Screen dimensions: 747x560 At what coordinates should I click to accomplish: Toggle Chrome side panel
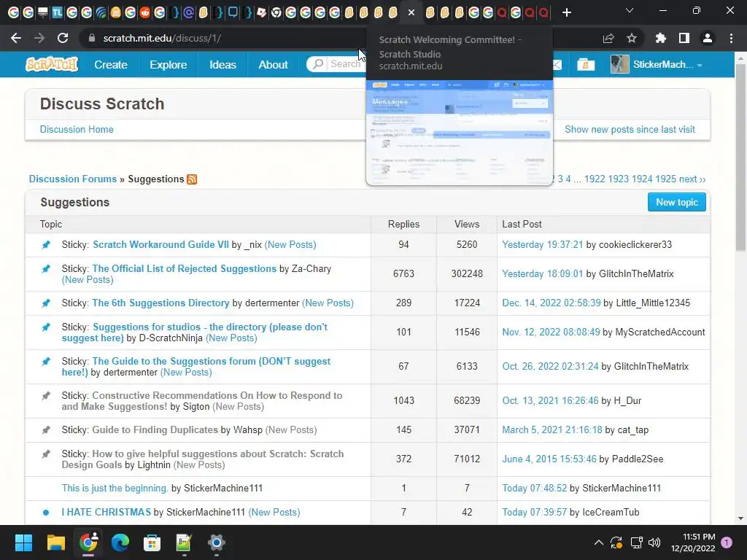tap(684, 38)
